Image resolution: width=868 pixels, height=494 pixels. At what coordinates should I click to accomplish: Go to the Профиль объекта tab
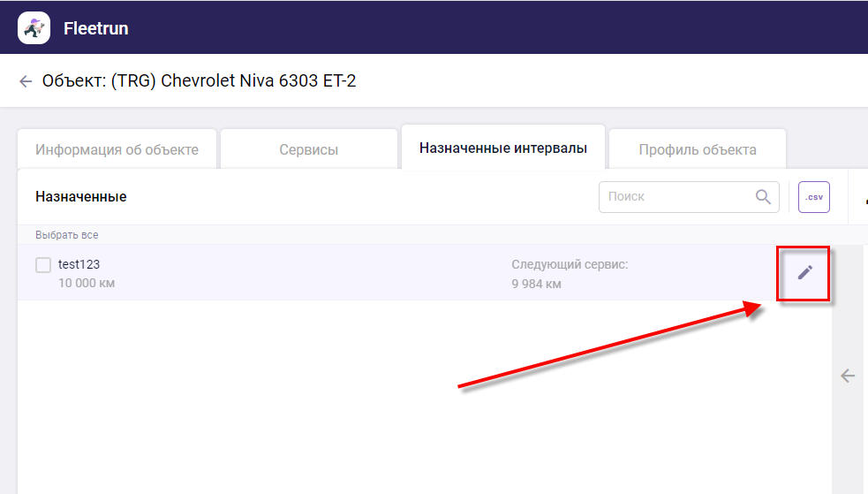coord(697,149)
